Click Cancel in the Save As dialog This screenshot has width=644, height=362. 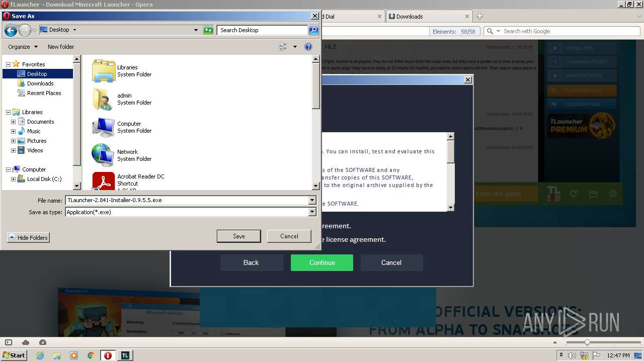(x=289, y=236)
